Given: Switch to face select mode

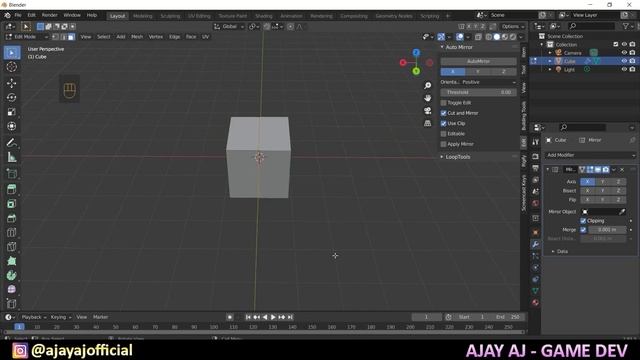Looking at the screenshot, I should [x=71, y=37].
